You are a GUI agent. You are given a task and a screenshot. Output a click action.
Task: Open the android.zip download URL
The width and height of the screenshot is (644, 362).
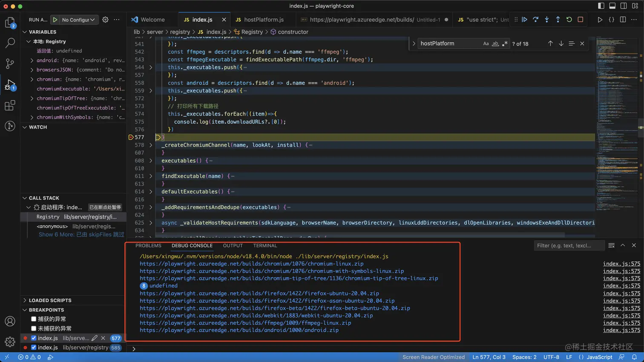(x=239, y=330)
